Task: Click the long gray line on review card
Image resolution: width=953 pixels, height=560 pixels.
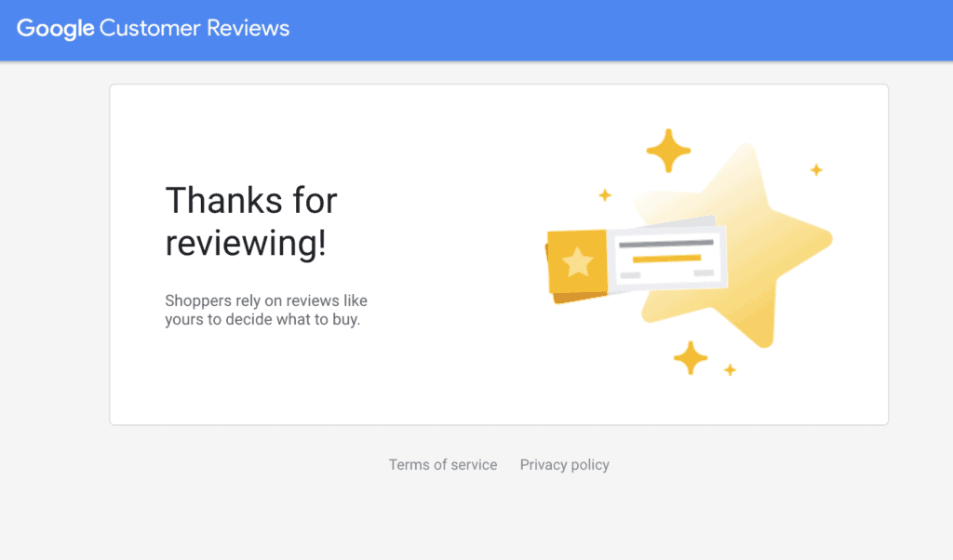Action: click(666, 244)
